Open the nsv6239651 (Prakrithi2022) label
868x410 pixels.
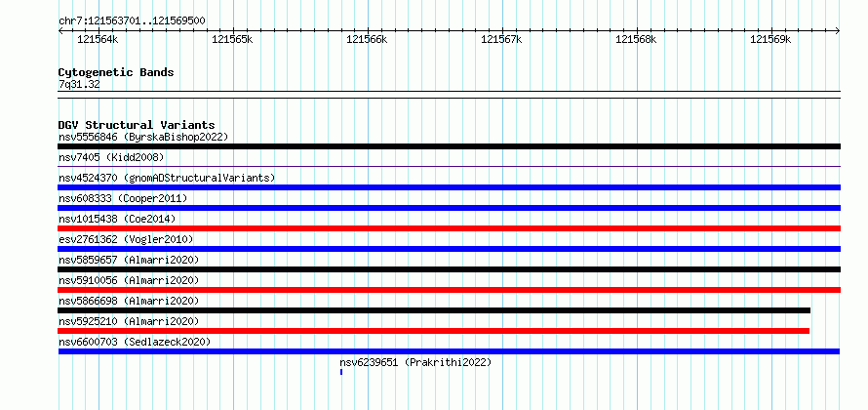point(415,362)
